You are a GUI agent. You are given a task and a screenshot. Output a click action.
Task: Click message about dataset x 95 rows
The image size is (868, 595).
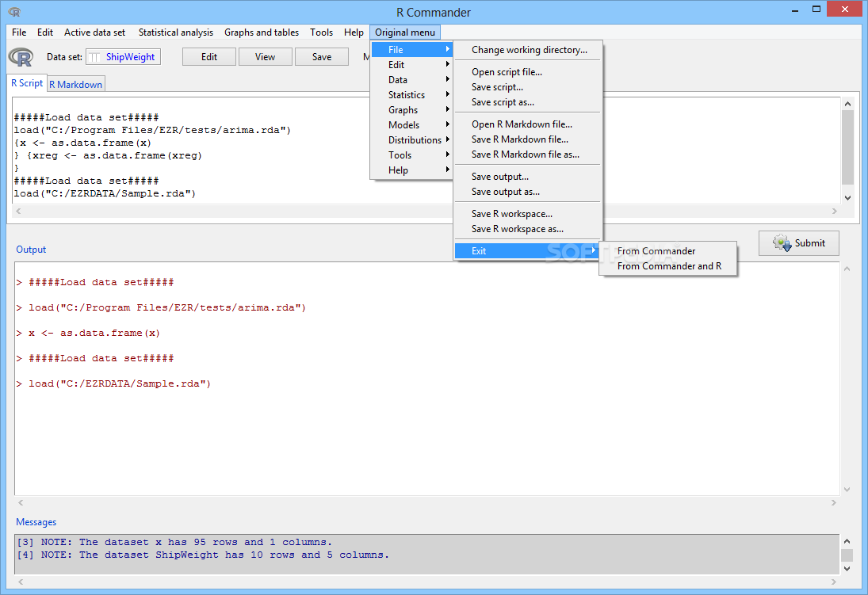(174, 542)
